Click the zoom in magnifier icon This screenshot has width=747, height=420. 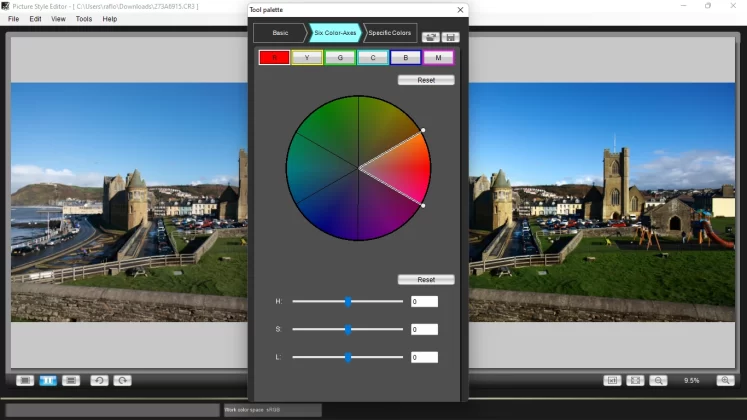(725, 380)
